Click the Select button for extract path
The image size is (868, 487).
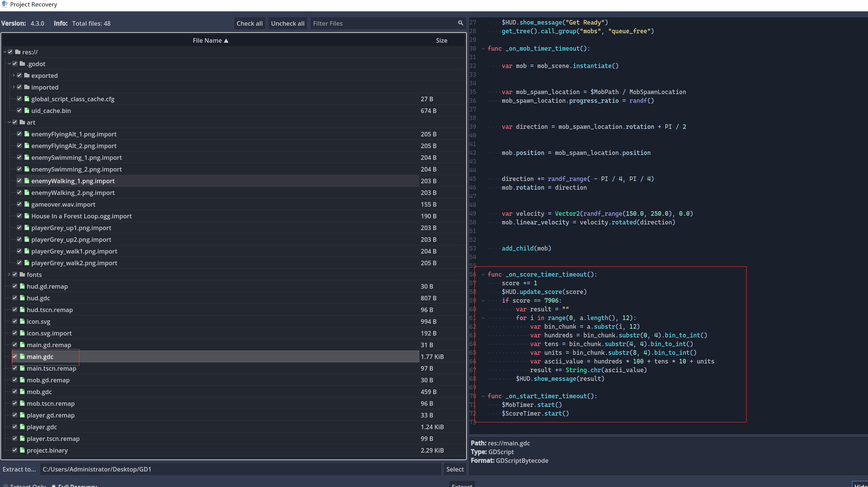pyautogui.click(x=454, y=469)
